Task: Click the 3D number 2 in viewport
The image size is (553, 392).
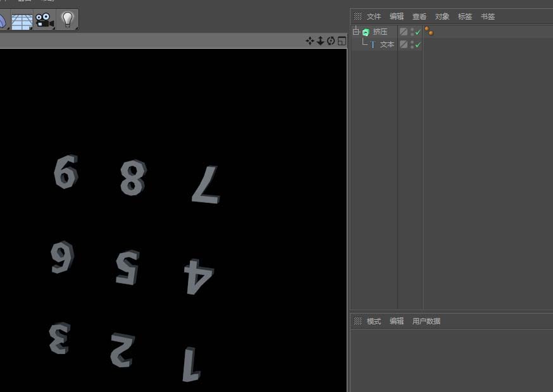Action: coord(122,350)
